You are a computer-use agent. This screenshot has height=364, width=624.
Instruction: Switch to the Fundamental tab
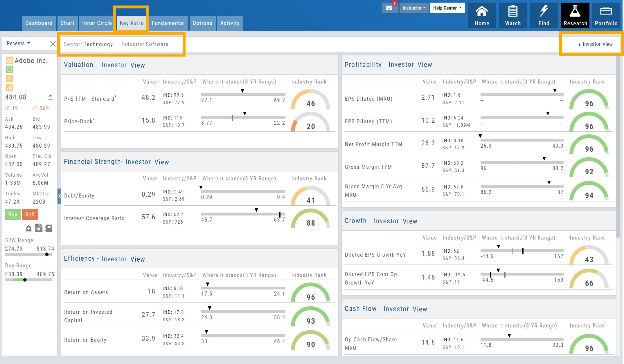(x=168, y=23)
